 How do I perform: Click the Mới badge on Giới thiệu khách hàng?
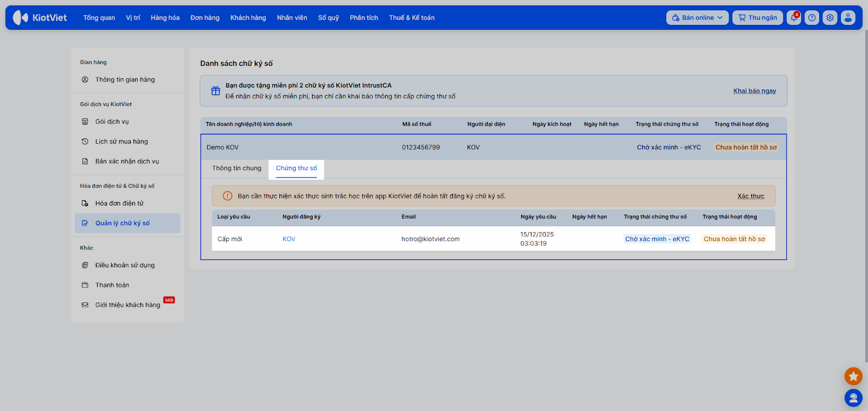coord(169,300)
